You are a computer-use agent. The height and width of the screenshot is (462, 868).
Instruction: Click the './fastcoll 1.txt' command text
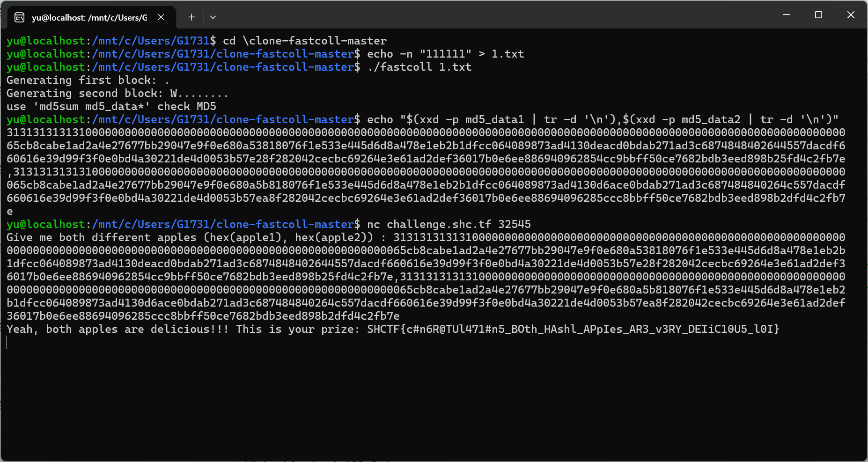[x=419, y=67]
